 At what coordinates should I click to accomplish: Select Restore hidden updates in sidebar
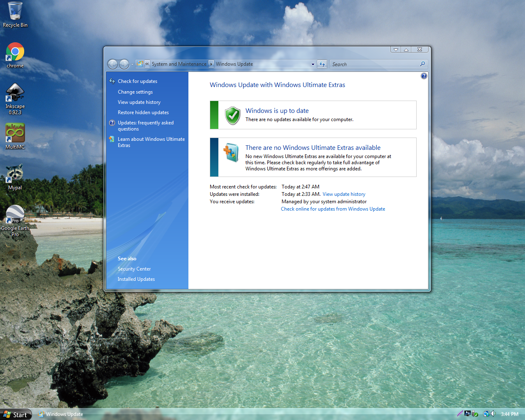point(143,112)
